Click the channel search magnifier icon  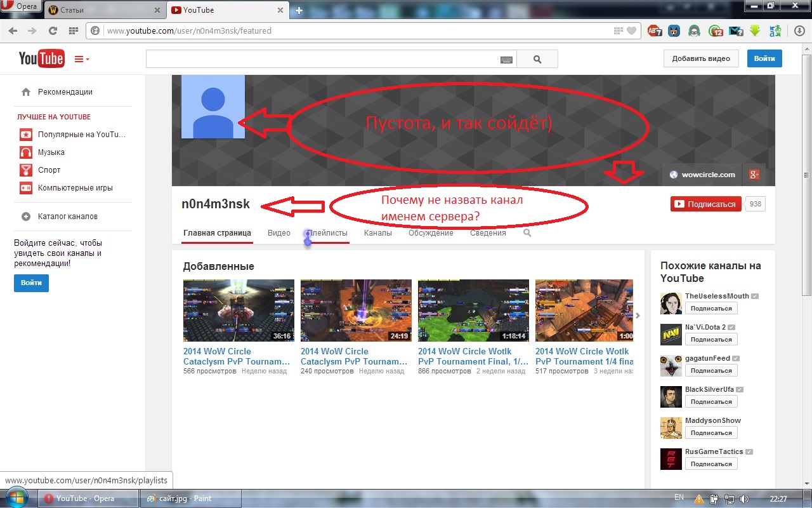527,233
